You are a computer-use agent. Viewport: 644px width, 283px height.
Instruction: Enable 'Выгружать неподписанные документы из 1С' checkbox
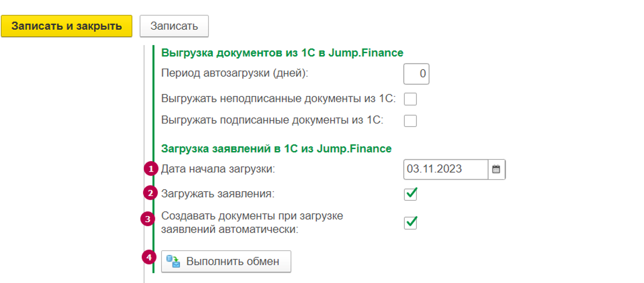coord(410,99)
